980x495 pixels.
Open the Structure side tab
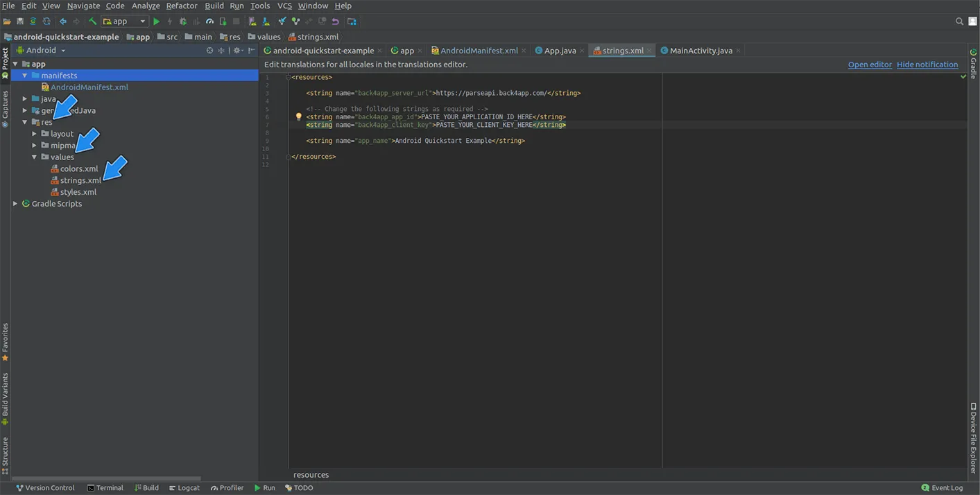click(5, 456)
